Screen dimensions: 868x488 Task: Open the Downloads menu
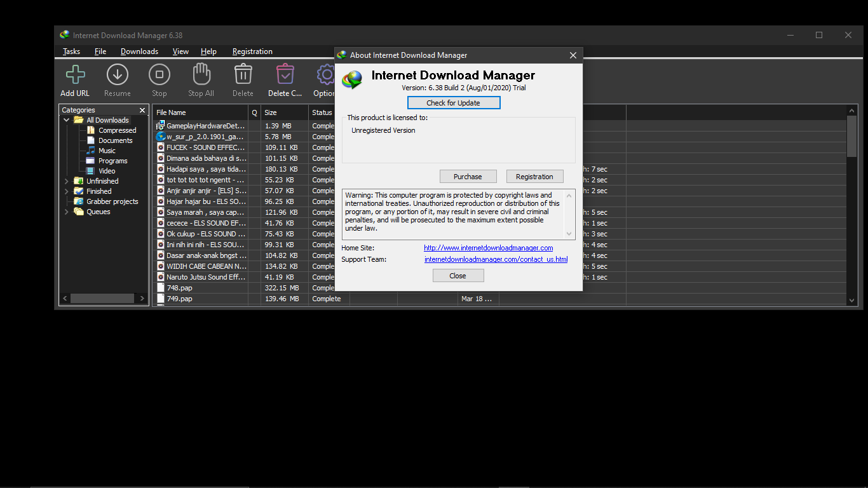pyautogui.click(x=139, y=51)
